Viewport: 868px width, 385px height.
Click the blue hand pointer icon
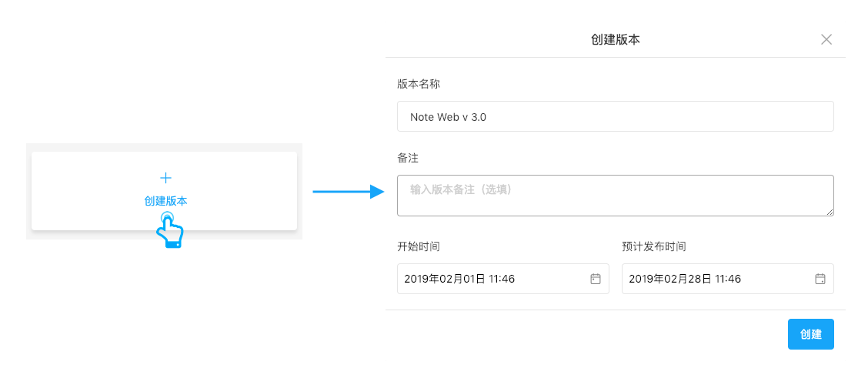pyautogui.click(x=169, y=229)
